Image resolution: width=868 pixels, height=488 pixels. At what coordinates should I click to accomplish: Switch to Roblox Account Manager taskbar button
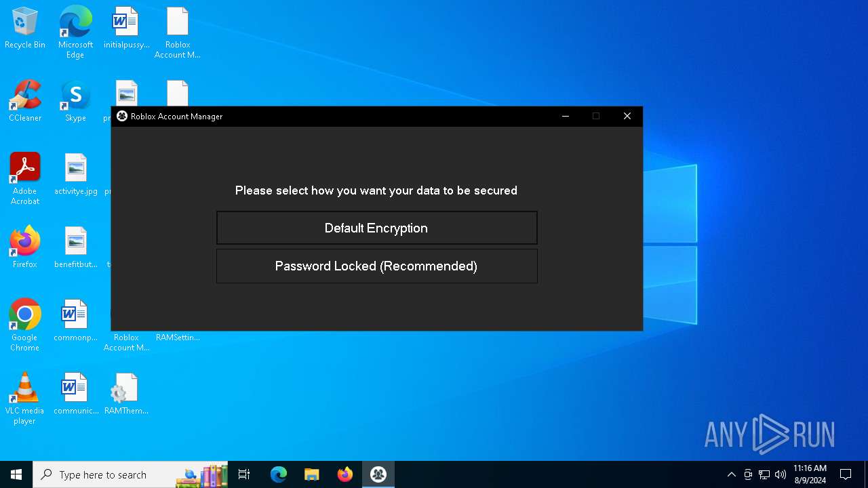pyautogui.click(x=378, y=474)
